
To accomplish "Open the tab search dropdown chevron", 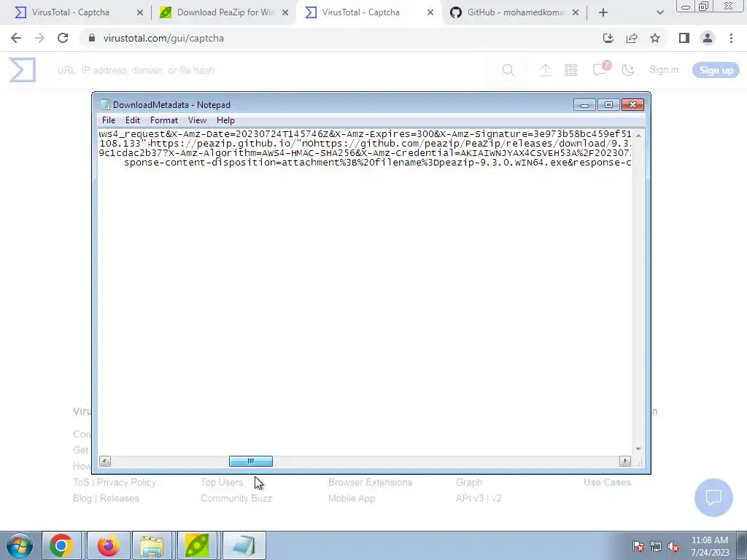I will 659,13.
